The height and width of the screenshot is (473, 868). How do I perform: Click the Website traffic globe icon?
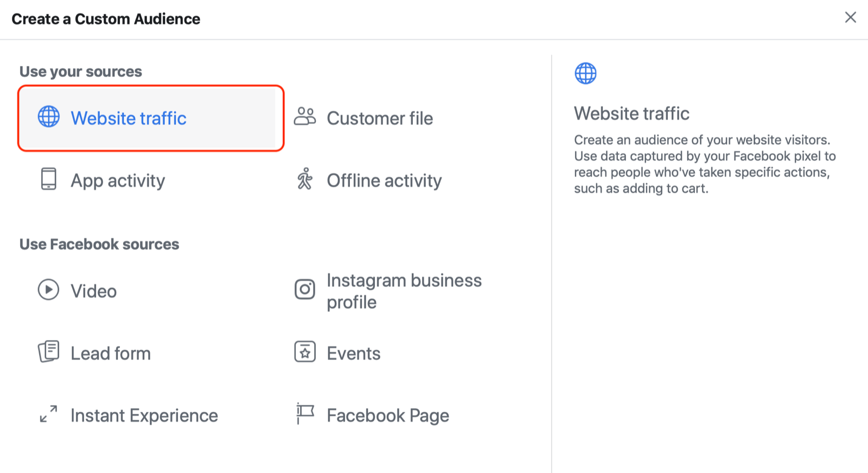[48, 117]
